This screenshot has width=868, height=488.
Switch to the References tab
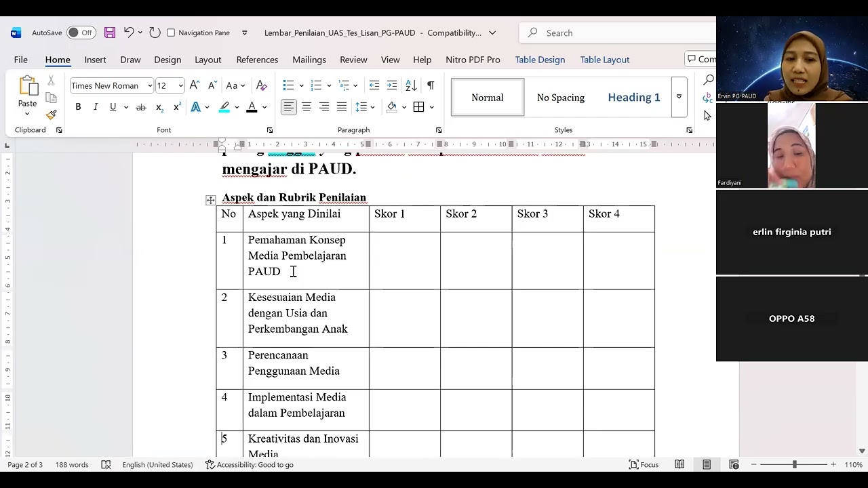pos(257,60)
